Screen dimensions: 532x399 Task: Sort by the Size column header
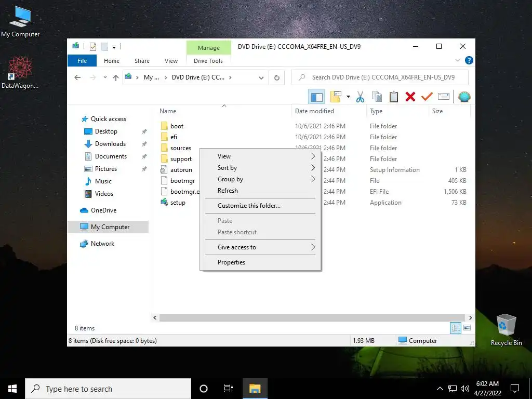449,111
